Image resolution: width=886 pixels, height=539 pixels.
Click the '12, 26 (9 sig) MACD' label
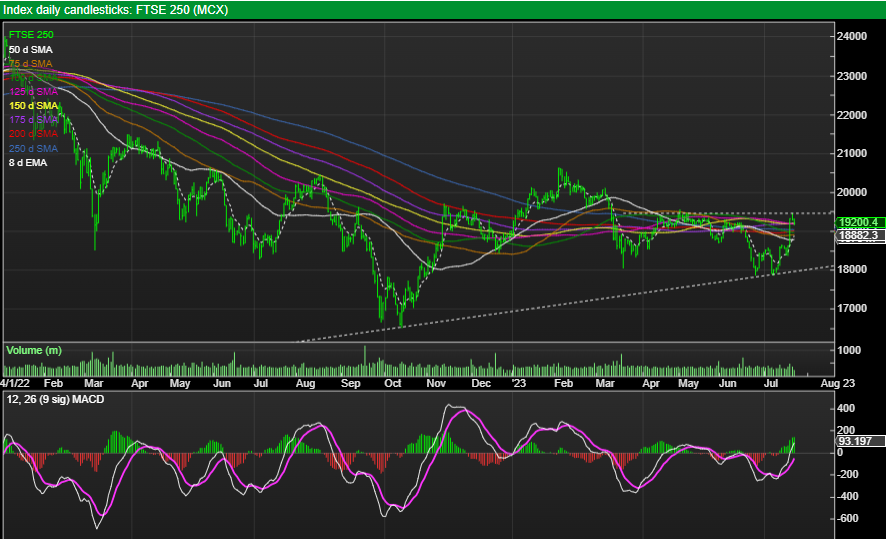click(55, 399)
